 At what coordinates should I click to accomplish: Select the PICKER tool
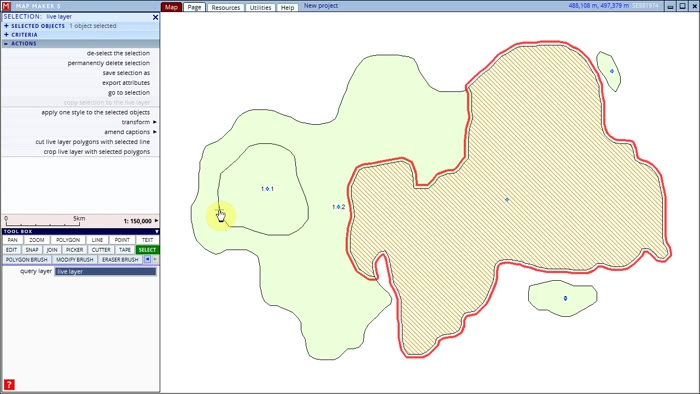click(75, 250)
